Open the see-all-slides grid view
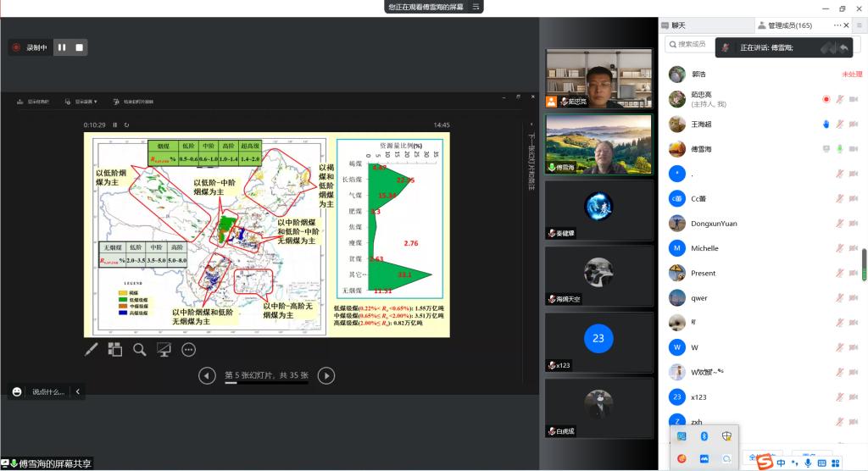Screen dimensions: 868x471 click(115, 349)
